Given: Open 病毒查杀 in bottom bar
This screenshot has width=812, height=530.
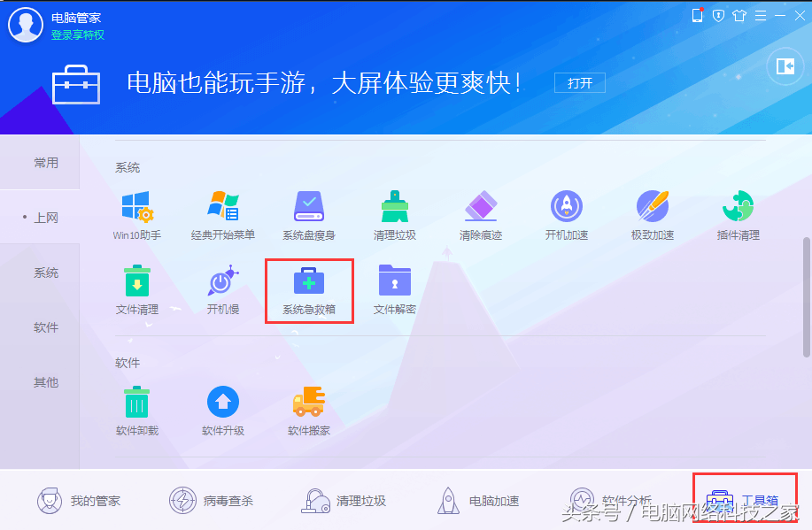Looking at the screenshot, I should [211, 501].
